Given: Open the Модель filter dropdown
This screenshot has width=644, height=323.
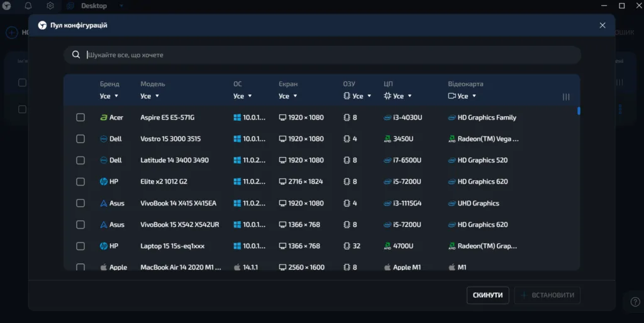Looking at the screenshot, I should coord(150,96).
